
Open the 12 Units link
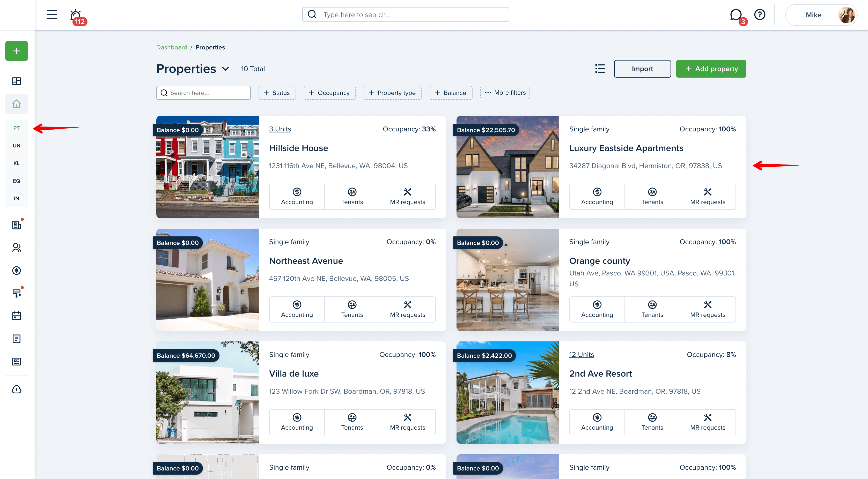pos(582,354)
